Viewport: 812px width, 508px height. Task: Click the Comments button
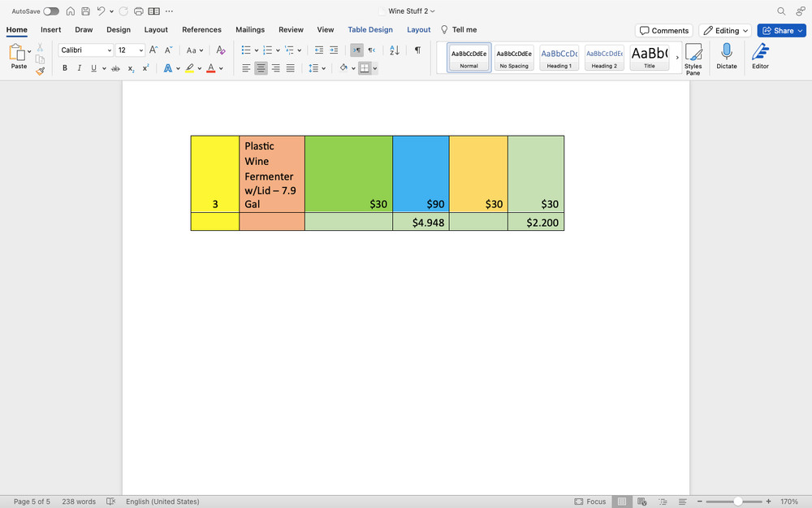coord(663,30)
